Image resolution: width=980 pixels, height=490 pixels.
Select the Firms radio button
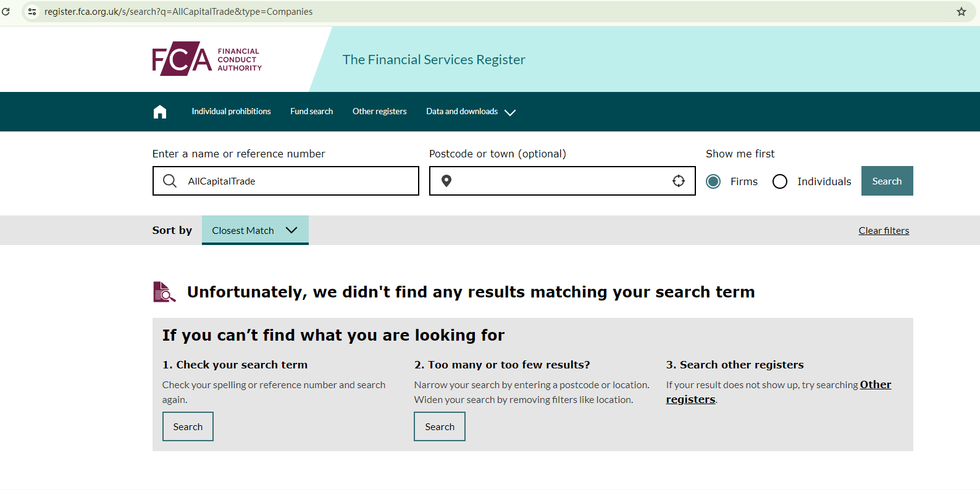pyautogui.click(x=713, y=181)
